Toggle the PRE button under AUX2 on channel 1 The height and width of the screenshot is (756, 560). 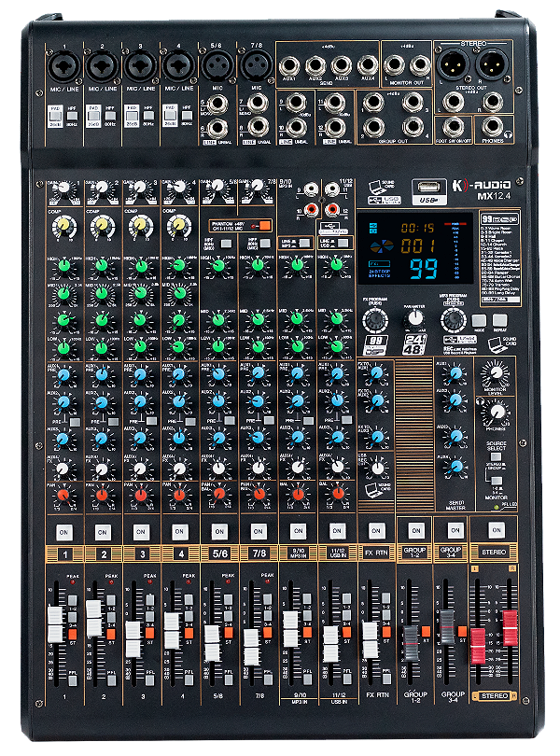(75, 423)
